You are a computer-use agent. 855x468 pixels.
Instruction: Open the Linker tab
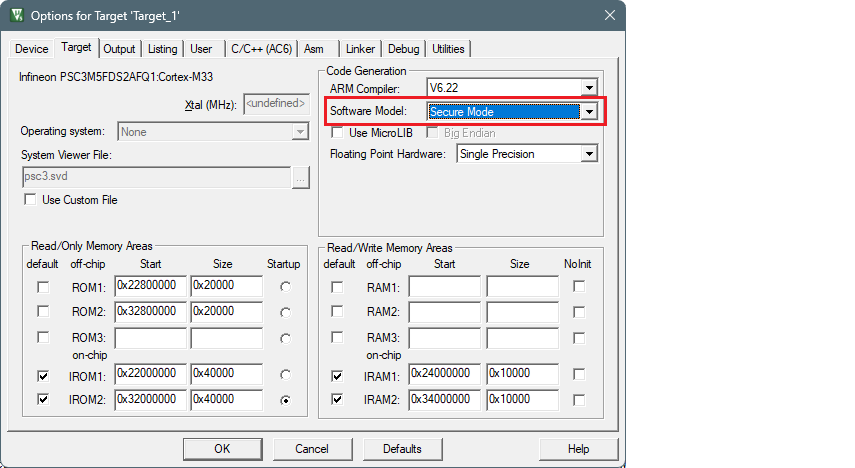tap(360, 48)
